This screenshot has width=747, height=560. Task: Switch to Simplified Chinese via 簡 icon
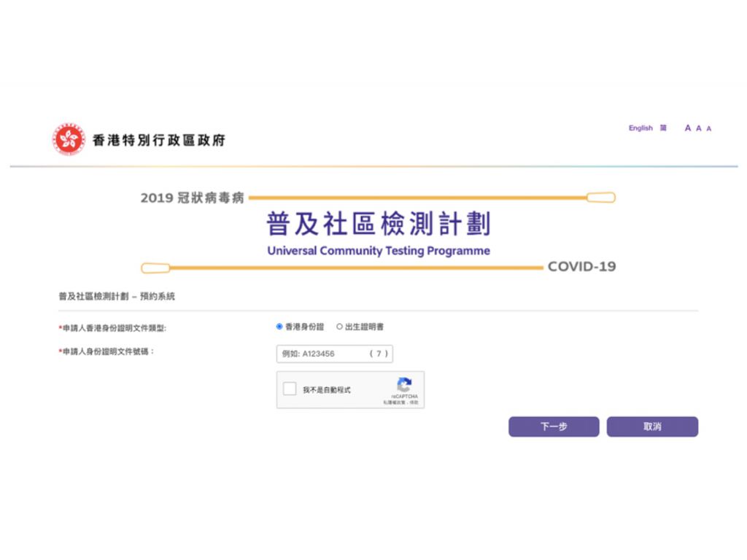pyautogui.click(x=662, y=128)
